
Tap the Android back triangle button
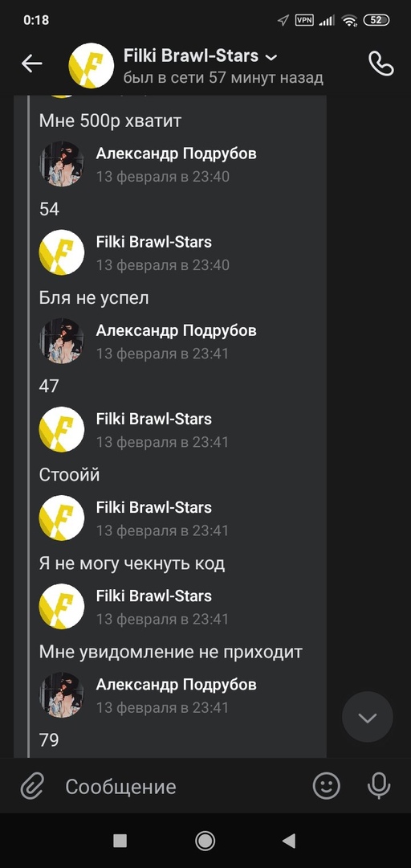[289, 841]
